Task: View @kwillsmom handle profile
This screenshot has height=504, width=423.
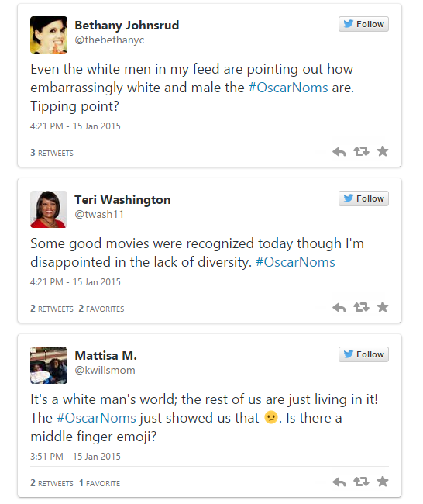Action: click(x=105, y=371)
